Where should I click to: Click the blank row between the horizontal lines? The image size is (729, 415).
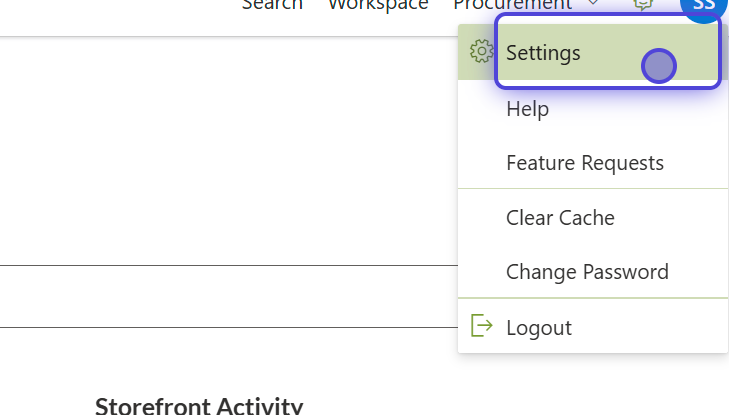[x=229, y=296]
